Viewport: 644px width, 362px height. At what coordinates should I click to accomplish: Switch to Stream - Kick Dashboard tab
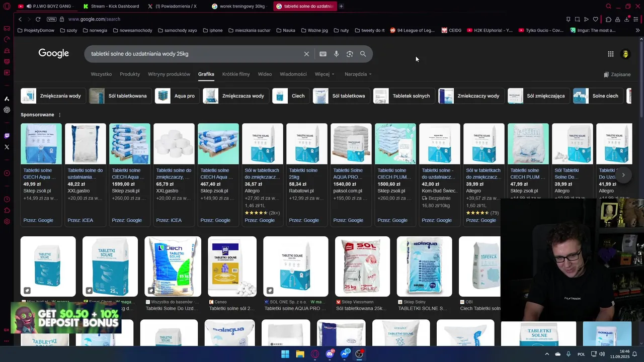pos(111,6)
